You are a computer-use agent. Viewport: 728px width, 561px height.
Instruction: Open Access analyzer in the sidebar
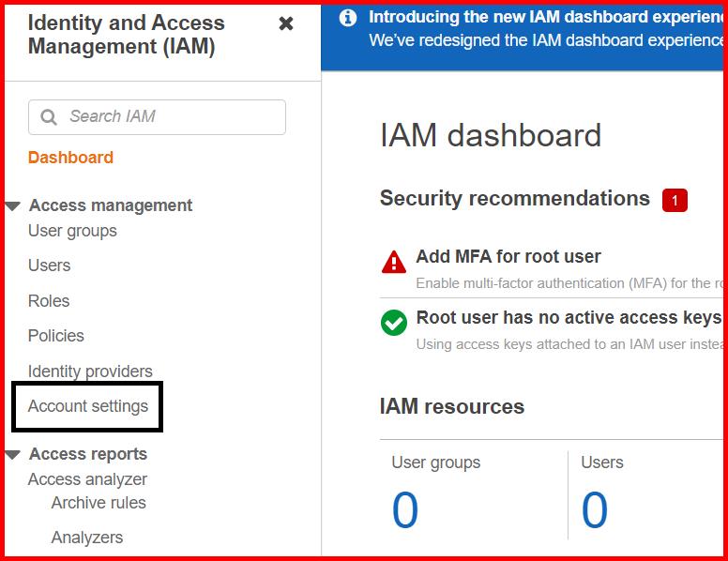click(x=87, y=479)
